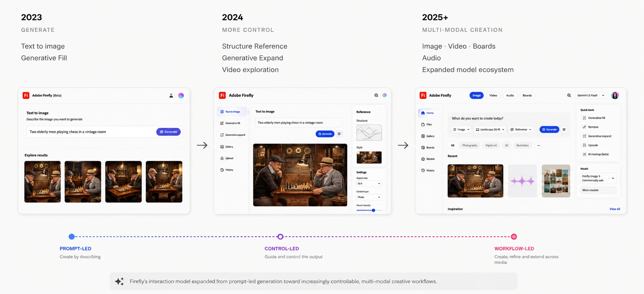Screen dimensions: 644x294
Task: Open Gallery in the 2025+ panel sidebar
Action: (428, 136)
